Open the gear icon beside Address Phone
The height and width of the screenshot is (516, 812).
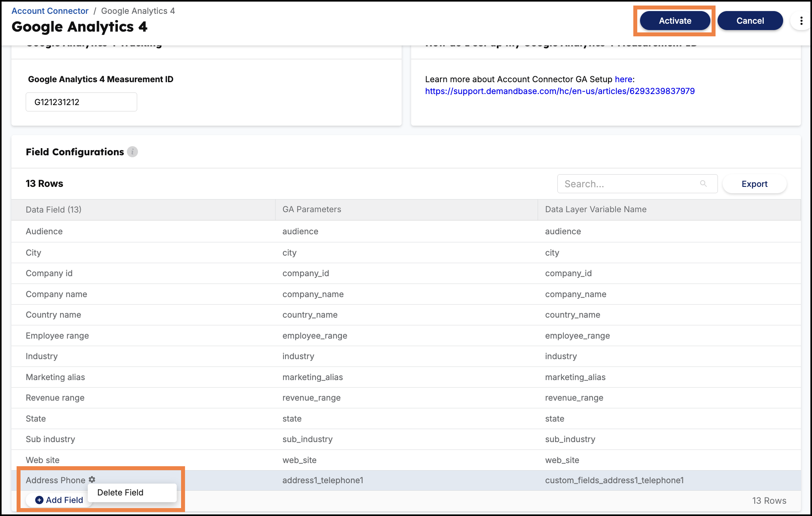point(92,480)
